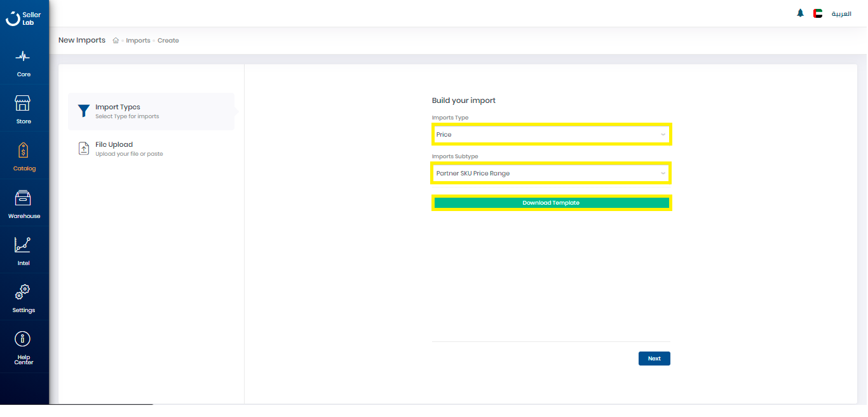The height and width of the screenshot is (417, 868).
Task: Open the Core section icon
Action: coord(23,57)
